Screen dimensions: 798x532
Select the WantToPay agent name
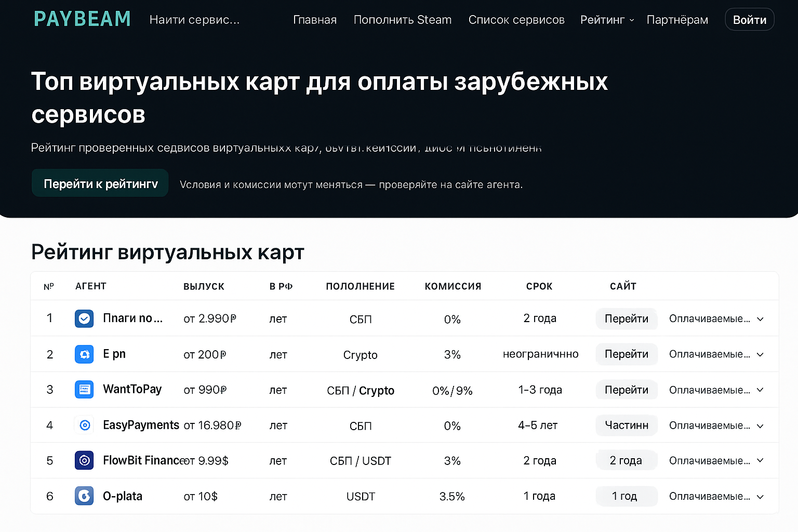(132, 389)
